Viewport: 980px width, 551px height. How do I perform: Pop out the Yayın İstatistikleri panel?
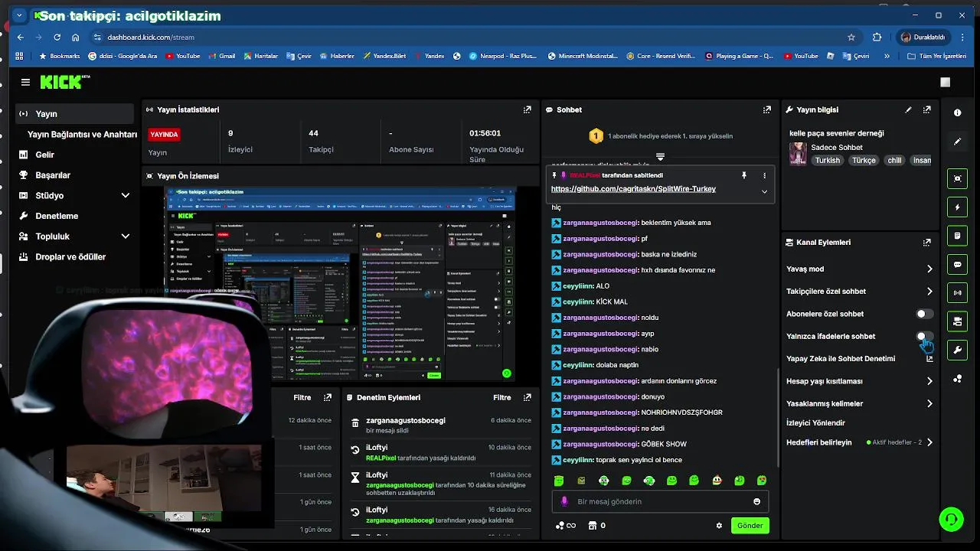click(x=527, y=109)
